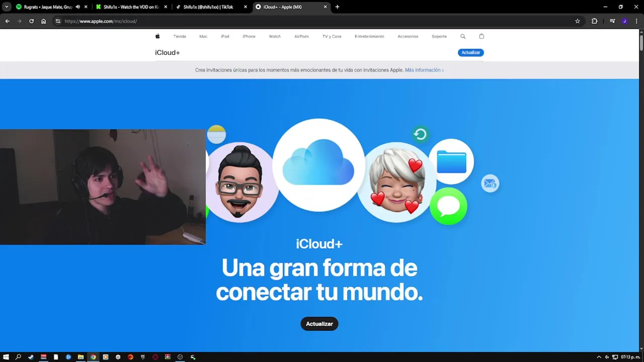Screen dimensions: 644x362
Task: Open Windows taskbar search
Action: click(x=18, y=357)
